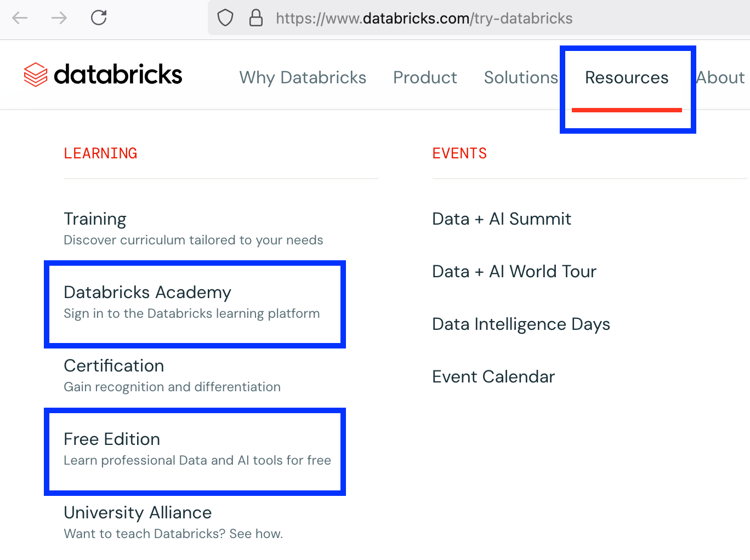Click 'Gain recognition and differentiation' text
The height and width of the screenshot is (560, 750).
[172, 387]
